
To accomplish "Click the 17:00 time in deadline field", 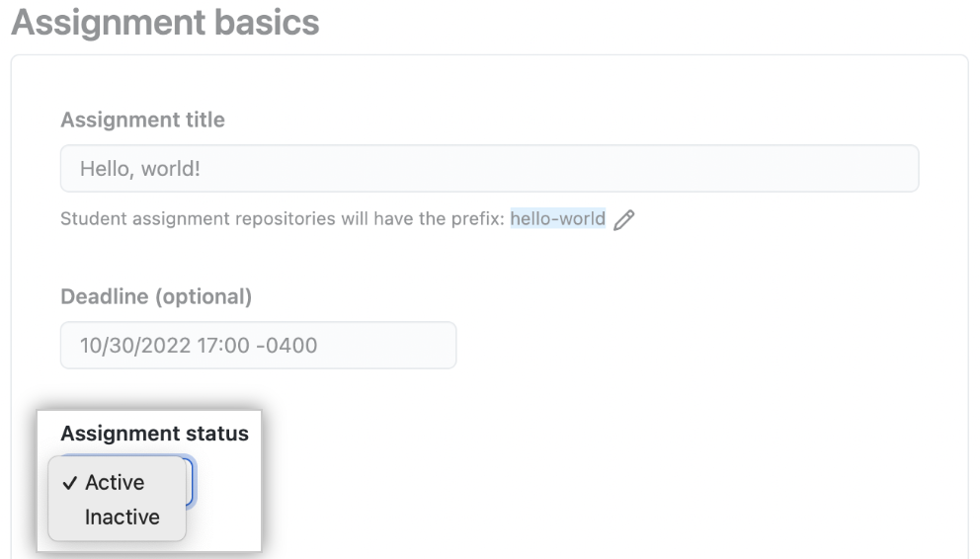I will (223, 346).
